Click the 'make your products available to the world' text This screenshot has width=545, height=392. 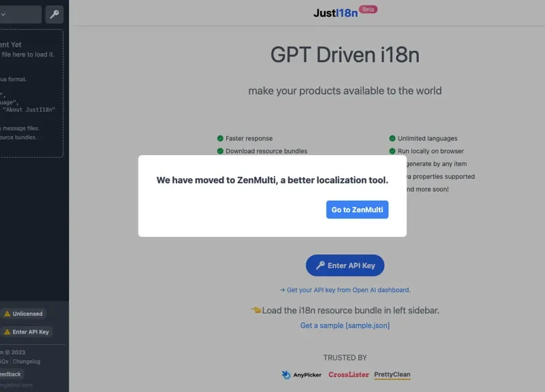(x=345, y=91)
